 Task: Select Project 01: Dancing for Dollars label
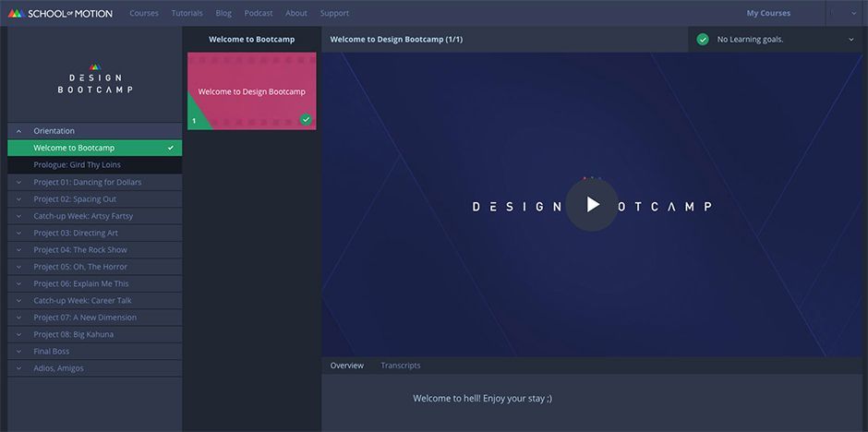coord(88,182)
